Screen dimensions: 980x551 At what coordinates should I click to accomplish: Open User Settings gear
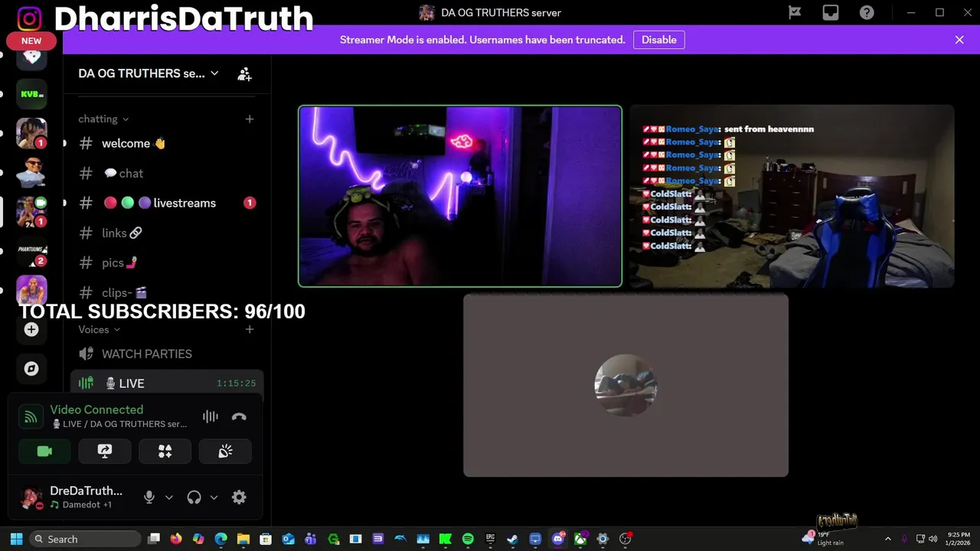click(239, 497)
